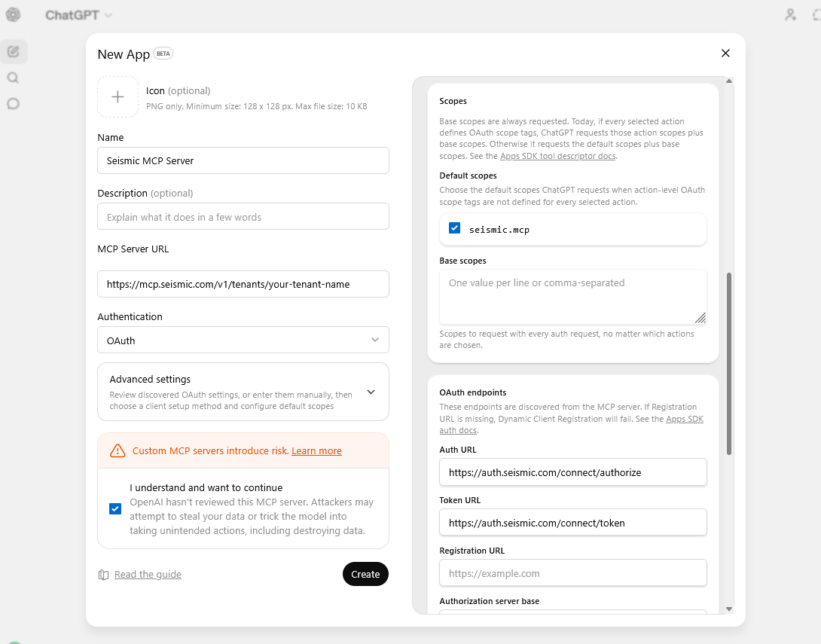Click the invite user icon at top right

tap(790, 14)
